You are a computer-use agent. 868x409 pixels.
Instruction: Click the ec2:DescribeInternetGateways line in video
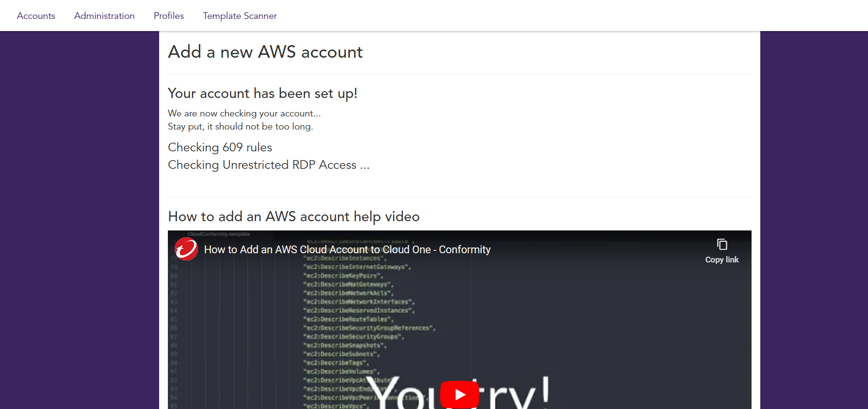click(x=357, y=267)
